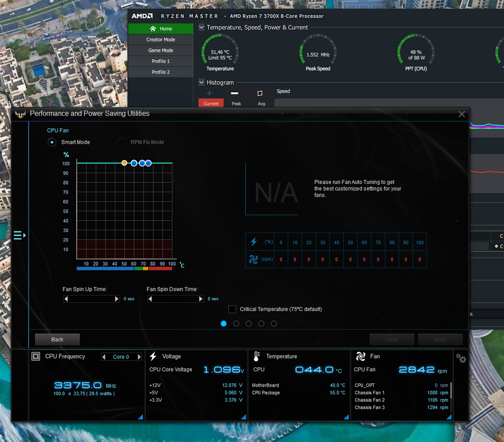
Task: Go to the second page dot
Action: tap(236, 324)
